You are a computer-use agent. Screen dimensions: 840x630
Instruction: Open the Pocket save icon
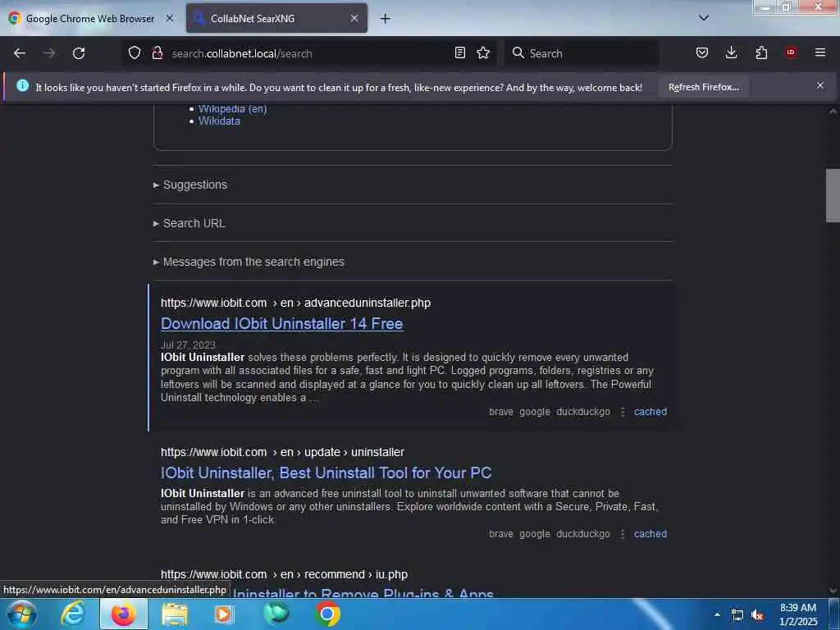tap(702, 52)
